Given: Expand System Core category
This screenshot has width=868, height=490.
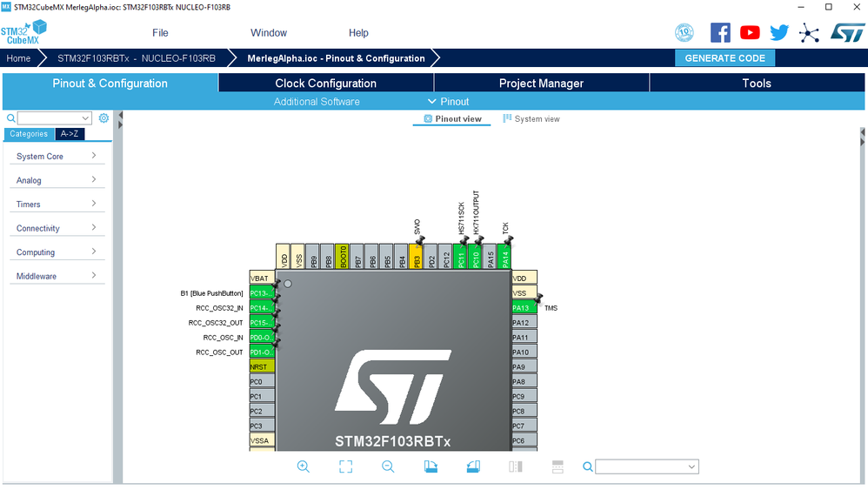Looking at the screenshot, I should pos(57,156).
